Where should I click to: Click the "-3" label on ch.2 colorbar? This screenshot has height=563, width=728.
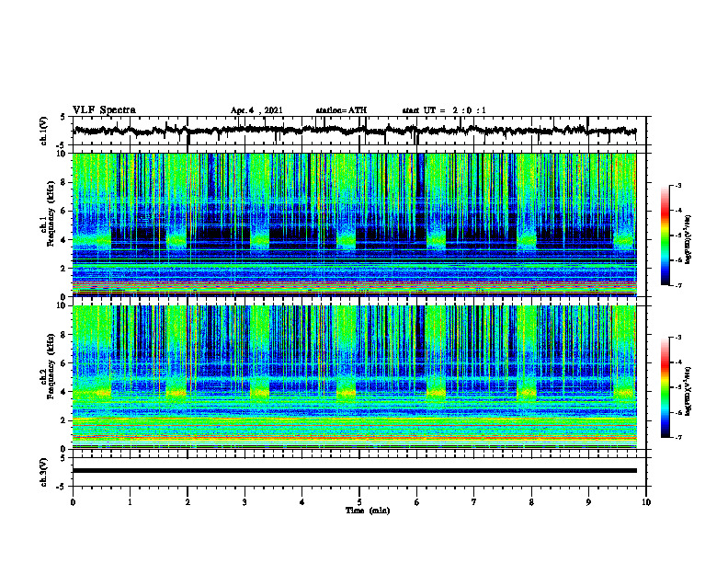pos(677,338)
